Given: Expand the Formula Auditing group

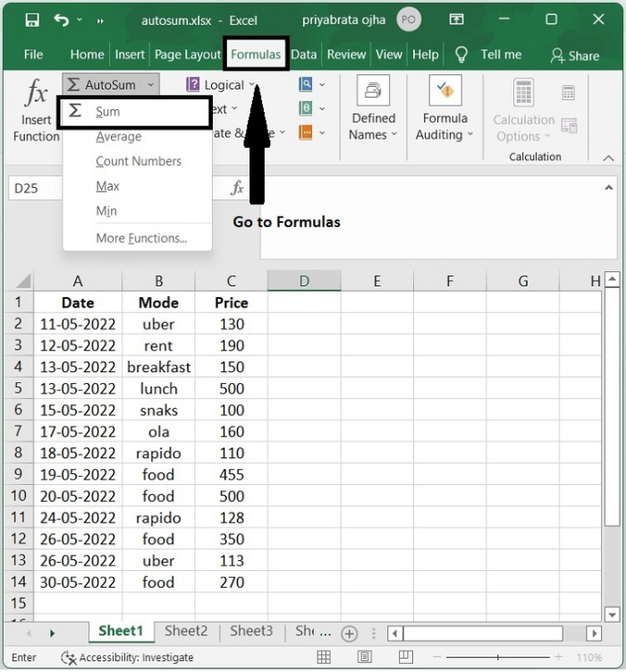Looking at the screenshot, I should coord(444,108).
